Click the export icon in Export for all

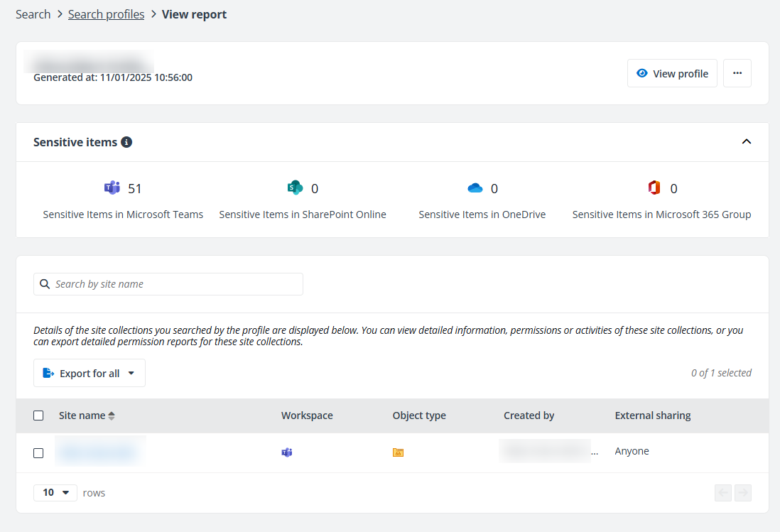(x=48, y=373)
